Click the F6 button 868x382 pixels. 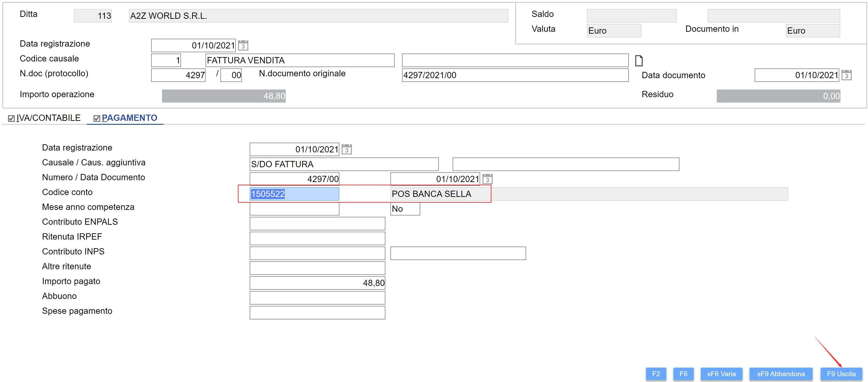pyautogui.click(x=683, y=374)
